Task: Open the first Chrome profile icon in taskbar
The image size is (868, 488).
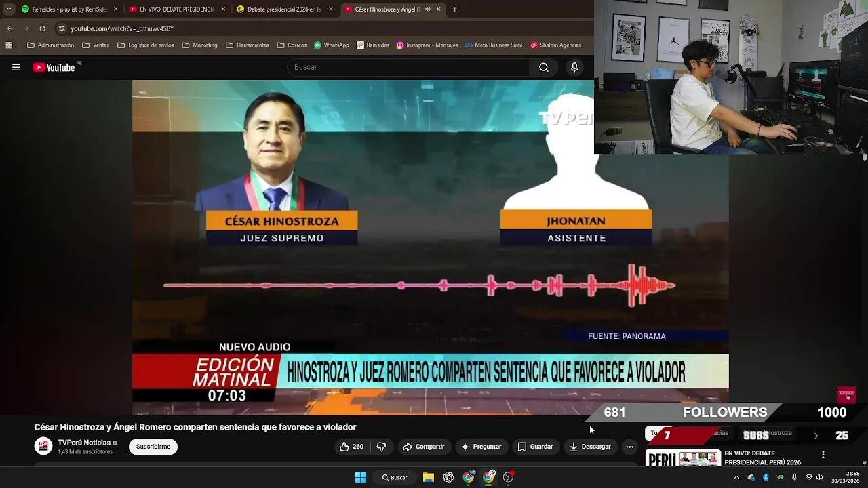Action: pos(469,477)
